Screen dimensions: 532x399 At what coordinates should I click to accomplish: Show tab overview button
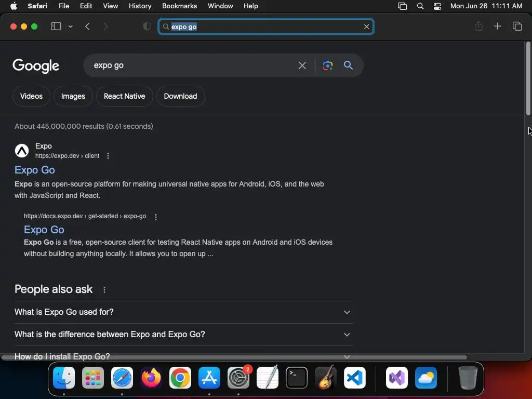(517, 26)
